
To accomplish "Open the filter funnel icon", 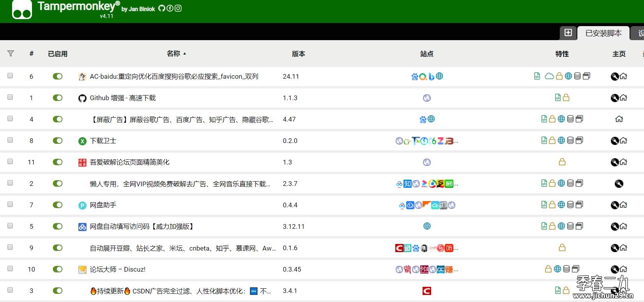I will click(11, 54).
